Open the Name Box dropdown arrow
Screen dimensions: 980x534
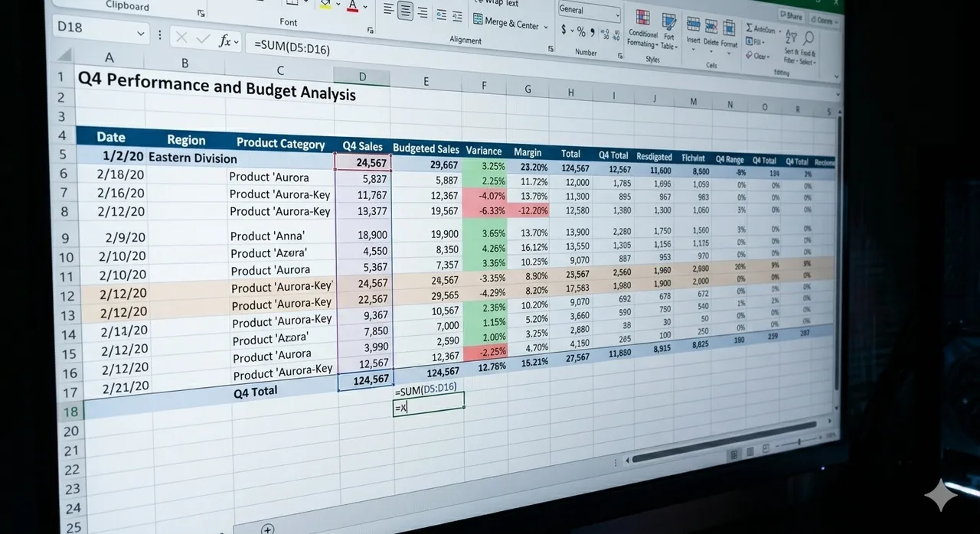point(141,33)
